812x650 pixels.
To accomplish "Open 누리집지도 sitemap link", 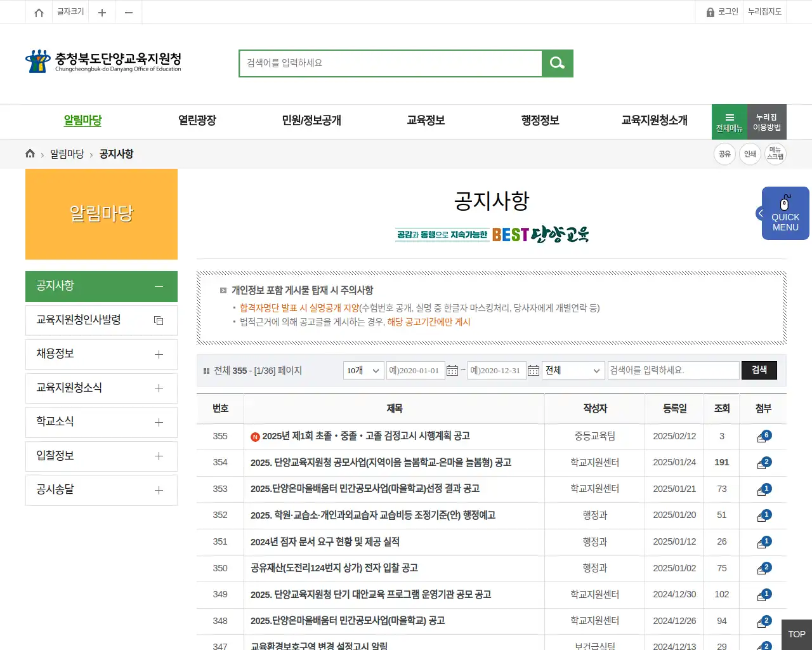I will (764, 12).
